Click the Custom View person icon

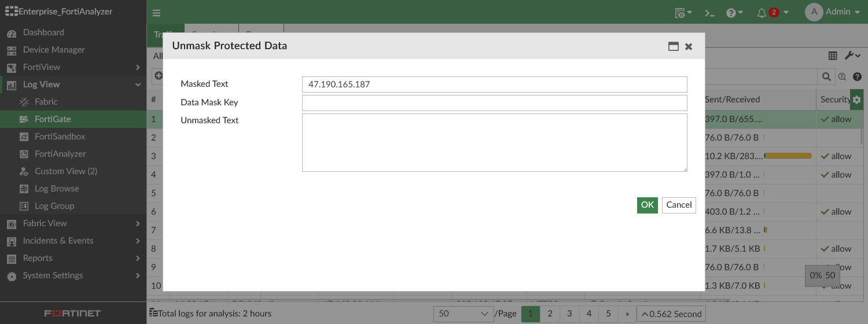(x=24, y=171)
